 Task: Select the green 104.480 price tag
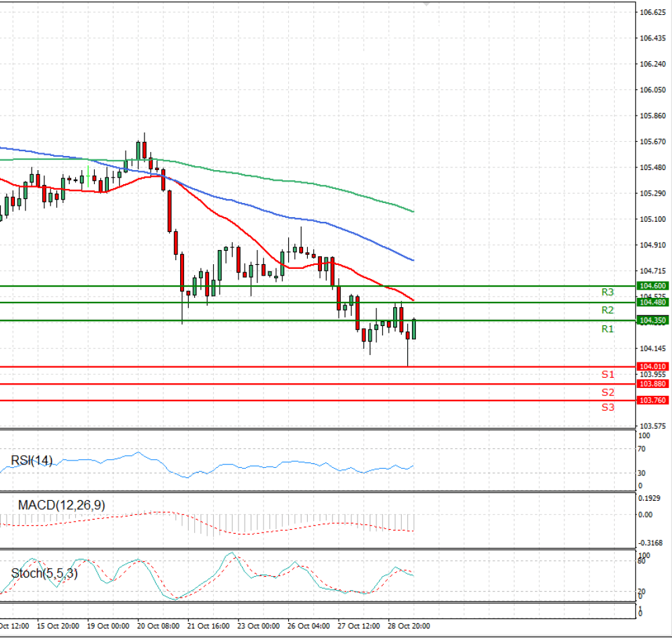pos(653,303)
